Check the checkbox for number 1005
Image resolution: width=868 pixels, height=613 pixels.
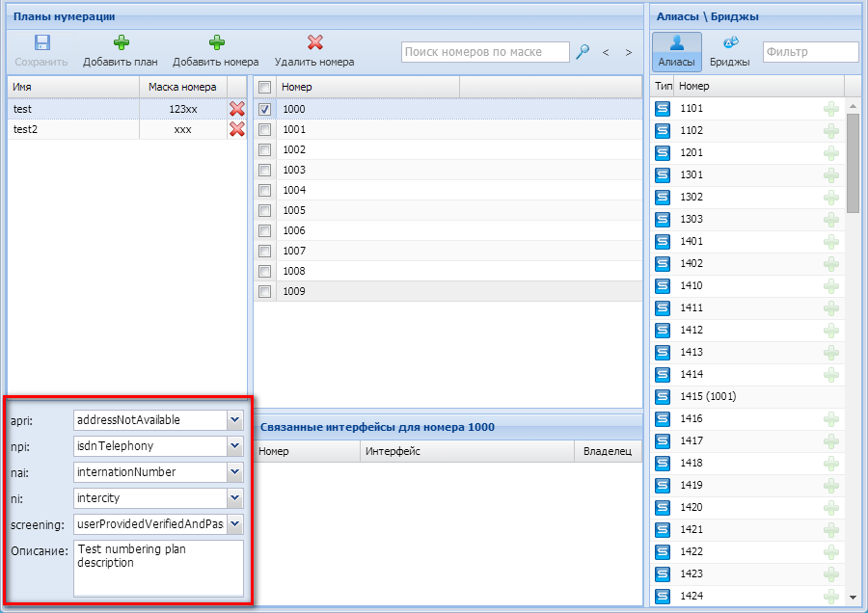tap(264, 210)
